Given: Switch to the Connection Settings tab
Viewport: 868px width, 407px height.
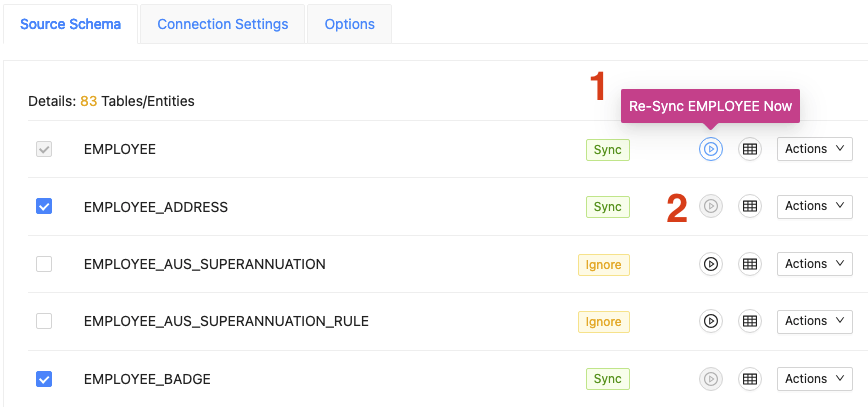Looking at the screenshot, I should [x=223, y=24].
